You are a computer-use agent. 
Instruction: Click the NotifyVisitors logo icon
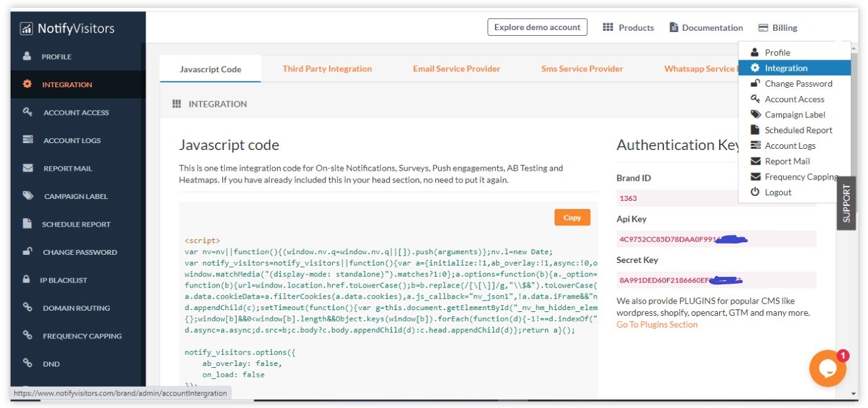coord(26,28)
